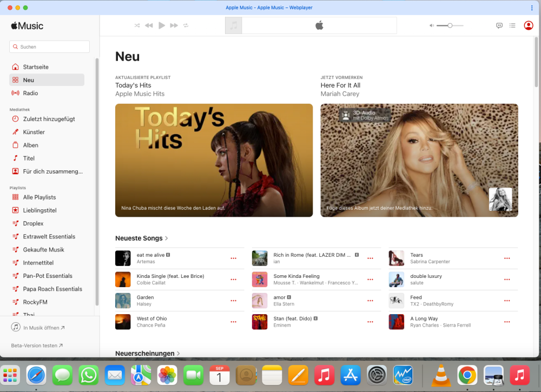Skip to previous track

pos(149,25)
